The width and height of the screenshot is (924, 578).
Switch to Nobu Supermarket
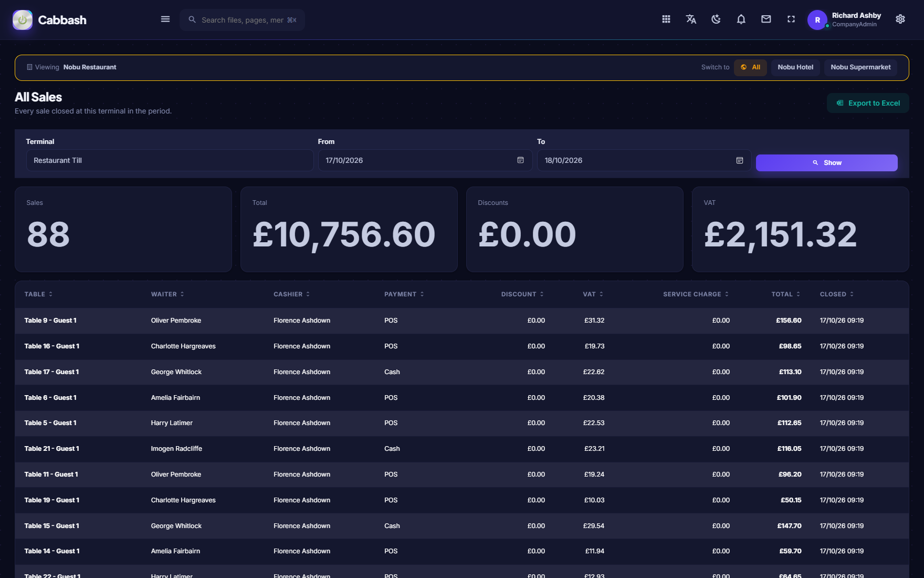[x=860, y=67]
